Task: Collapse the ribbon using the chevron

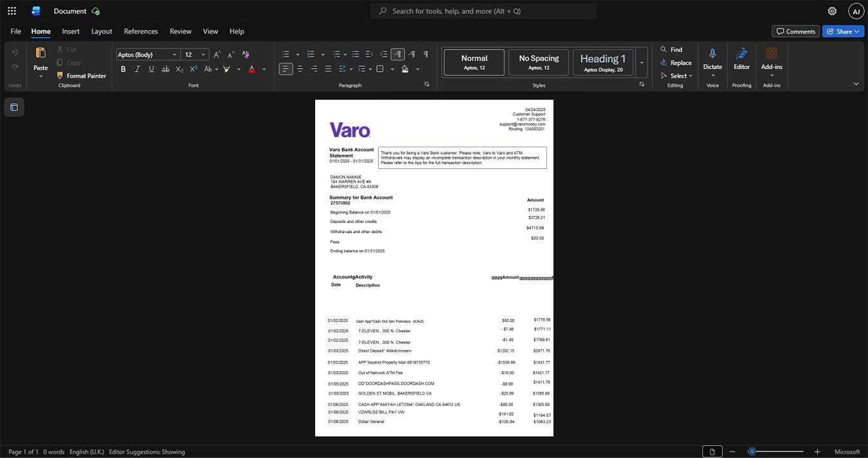Action: click(856, 84)
